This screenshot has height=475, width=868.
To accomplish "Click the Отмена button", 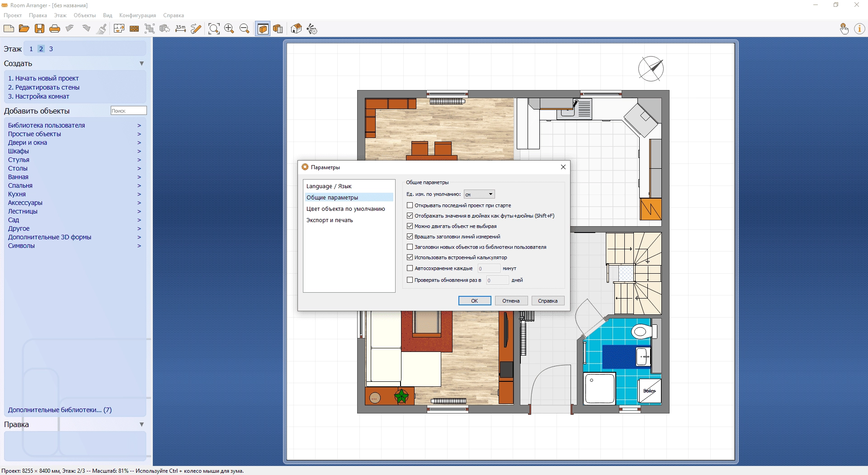I will pos(511,301).
